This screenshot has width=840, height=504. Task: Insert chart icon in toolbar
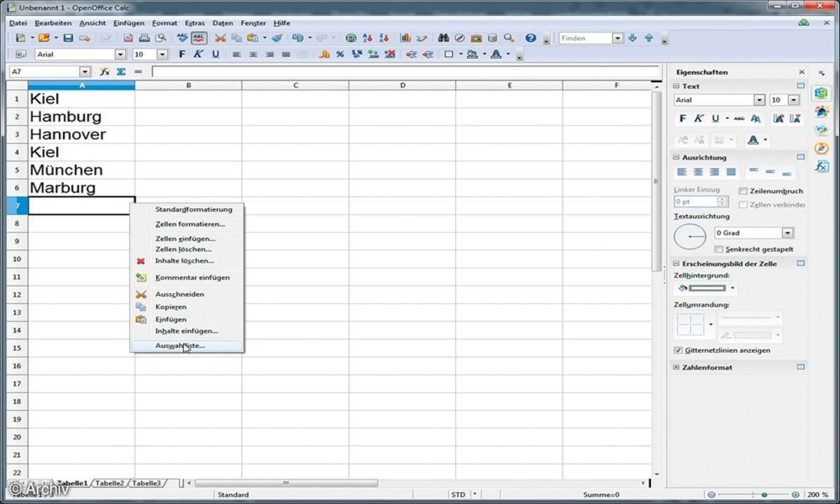tap(406, 38)
